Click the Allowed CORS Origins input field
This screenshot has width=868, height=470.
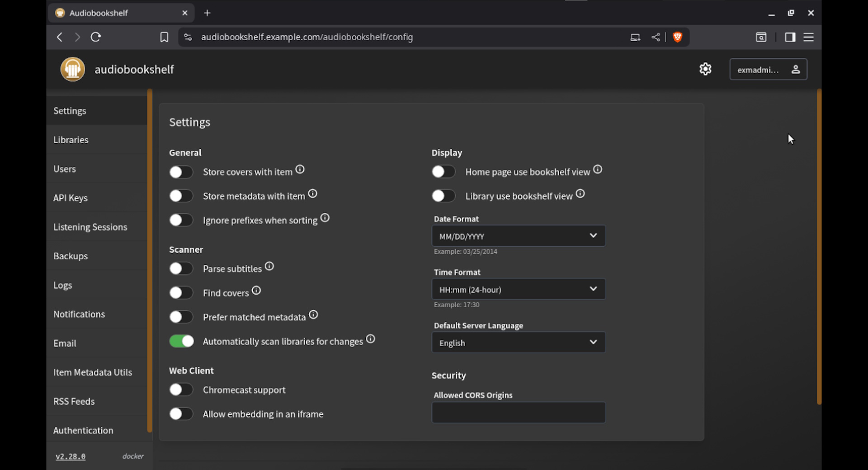[x=519, y=413]
